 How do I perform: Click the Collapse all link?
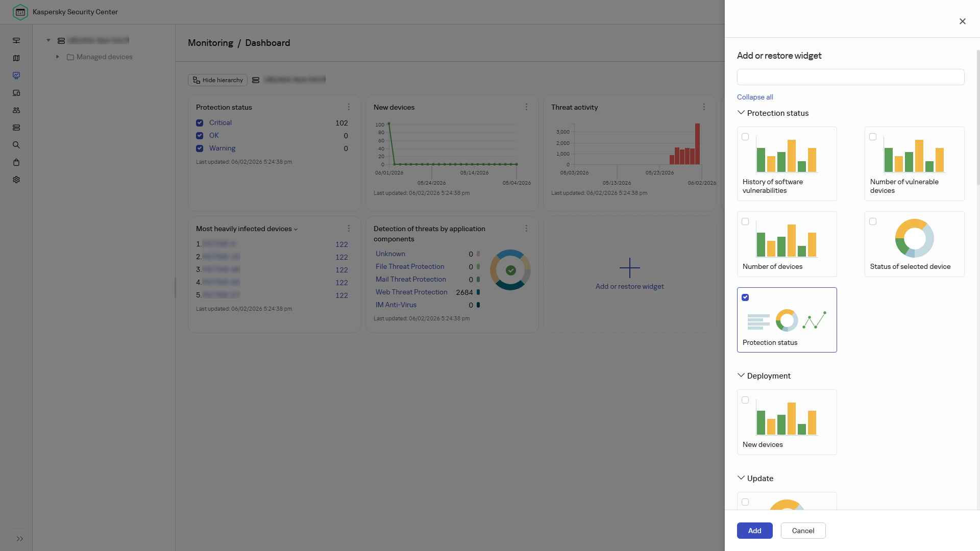pos(755,97)
